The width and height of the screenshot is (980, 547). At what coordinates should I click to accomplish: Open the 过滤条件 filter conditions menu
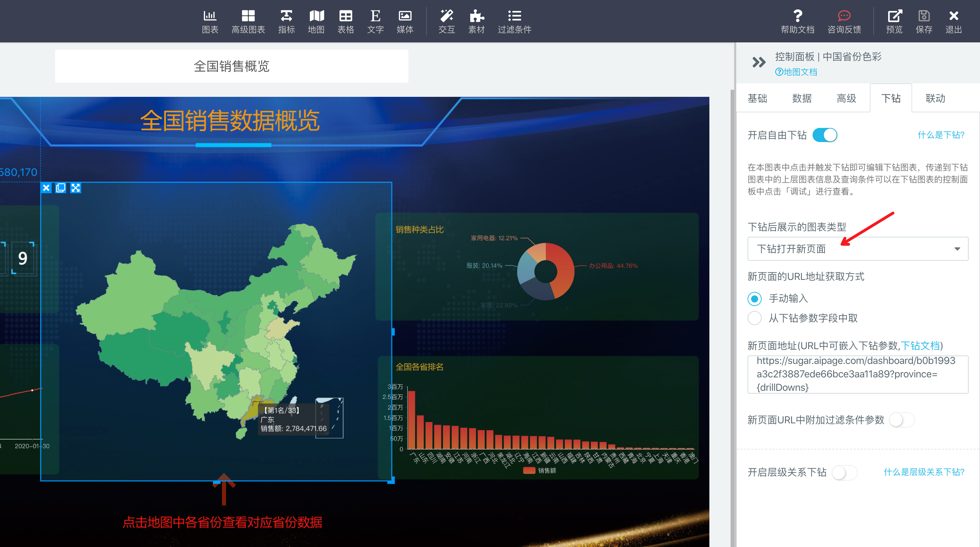click(514, 22)
